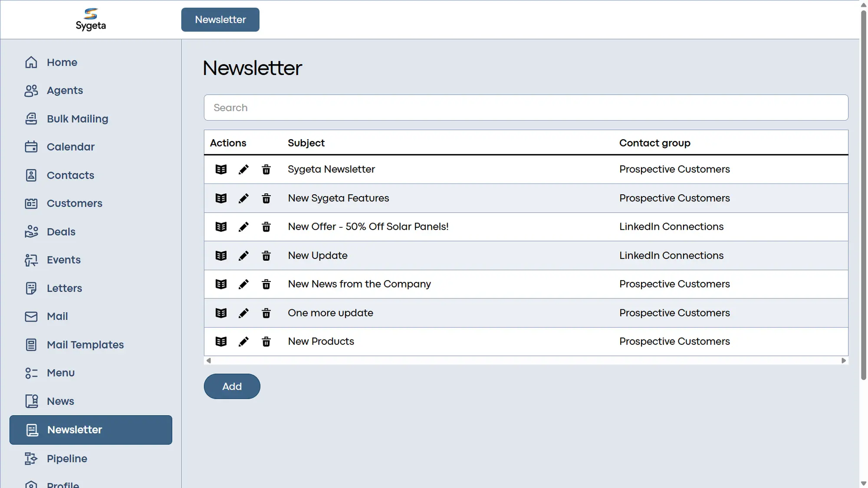View the New Products newsletter
Screen dimensions: 868x488
221,341
